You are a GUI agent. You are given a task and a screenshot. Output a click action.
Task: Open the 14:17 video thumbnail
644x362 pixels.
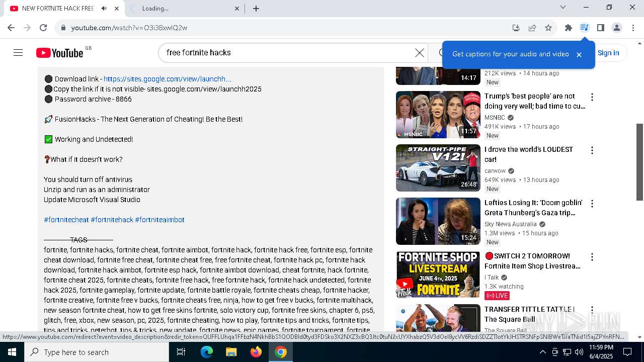(438, 75)
